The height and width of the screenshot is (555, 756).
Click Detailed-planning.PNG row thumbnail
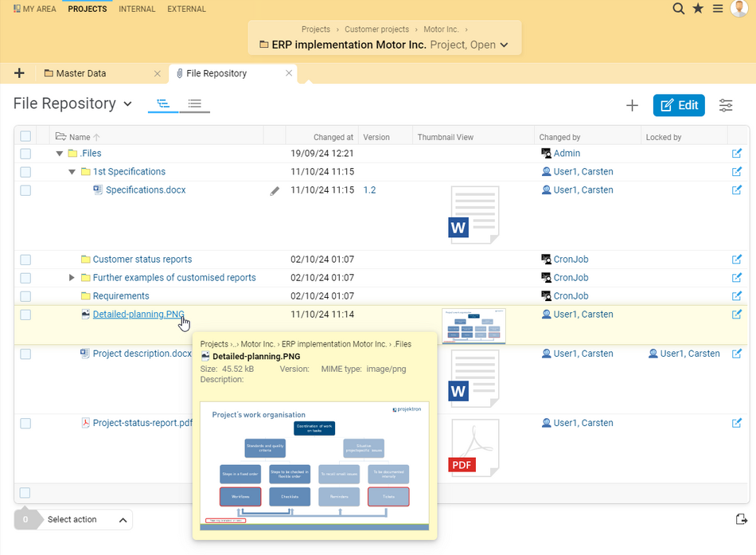[473, 326]
